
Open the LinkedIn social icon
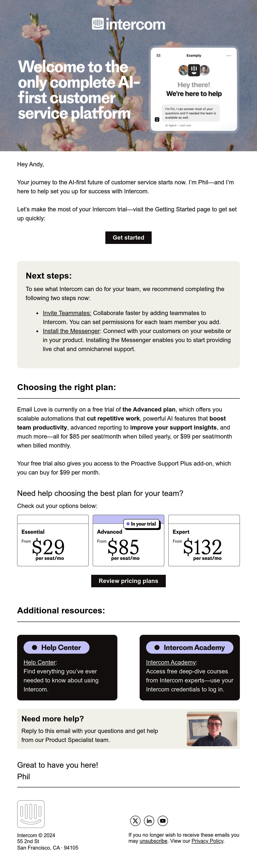click(x=149, y=820)
